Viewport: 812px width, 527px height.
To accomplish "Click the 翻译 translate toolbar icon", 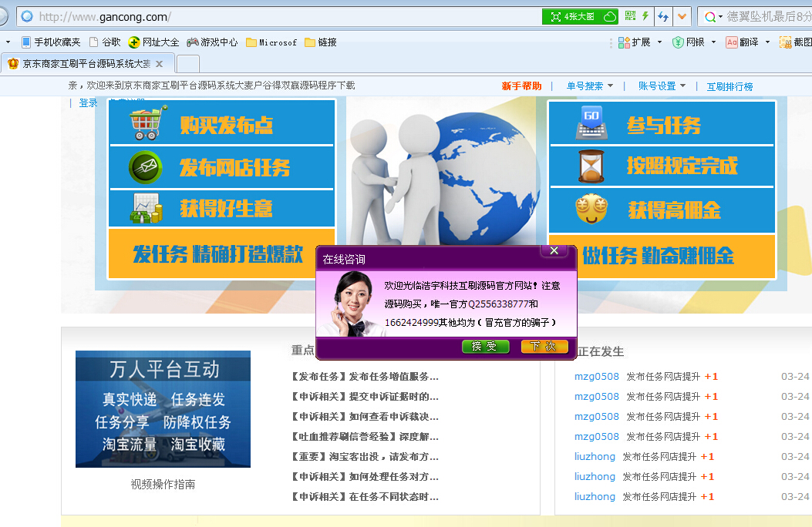I will pyautogui.click(x=732, y=42).
